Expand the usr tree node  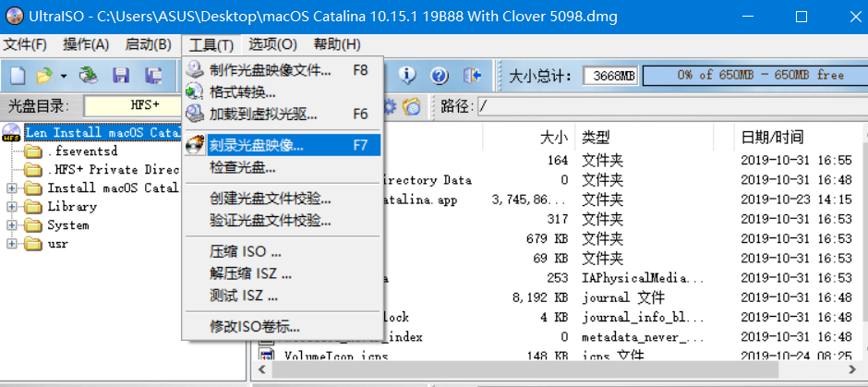12,244
